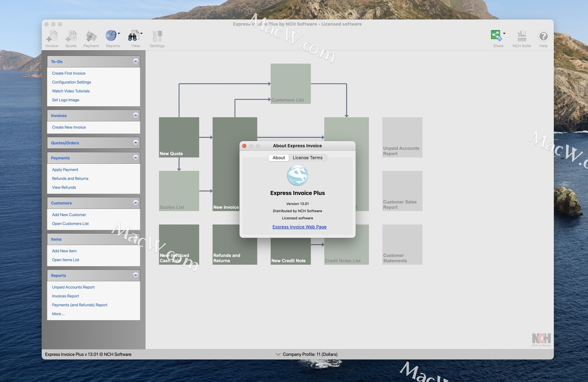Click More ... in Reports section
The image size is (588, 382).
58,314
